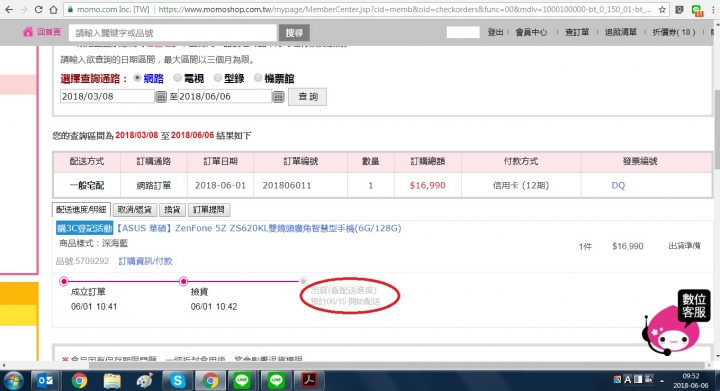Open Windows Start button
This screenshot has width=720, height=391.
pyautogui.click(x=13, y=381)
